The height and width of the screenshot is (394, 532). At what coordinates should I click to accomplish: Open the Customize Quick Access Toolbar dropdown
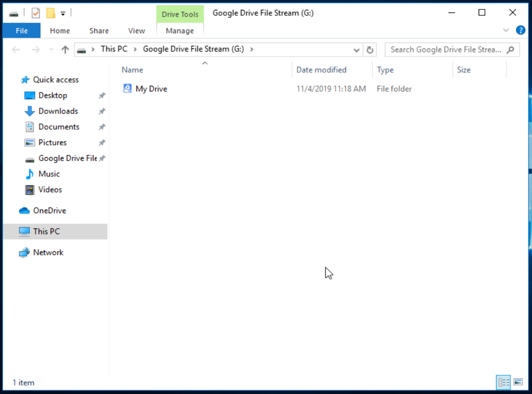click(63, 13)
